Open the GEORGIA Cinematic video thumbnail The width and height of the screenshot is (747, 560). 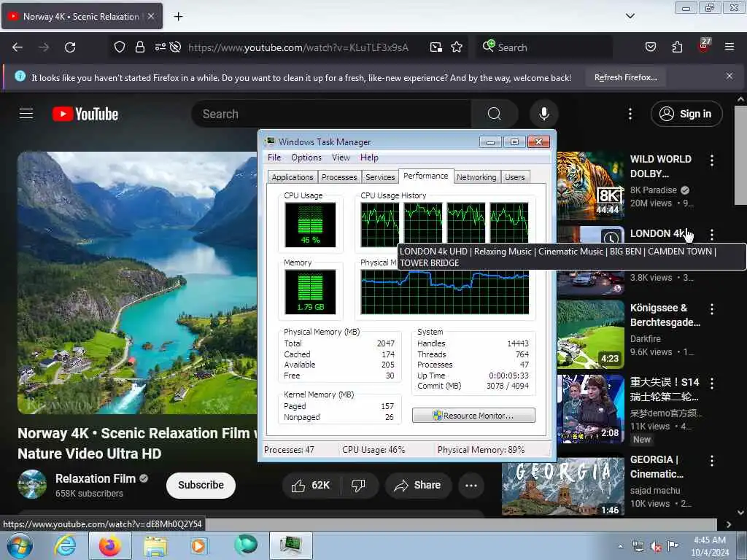(x=563, y=486)
